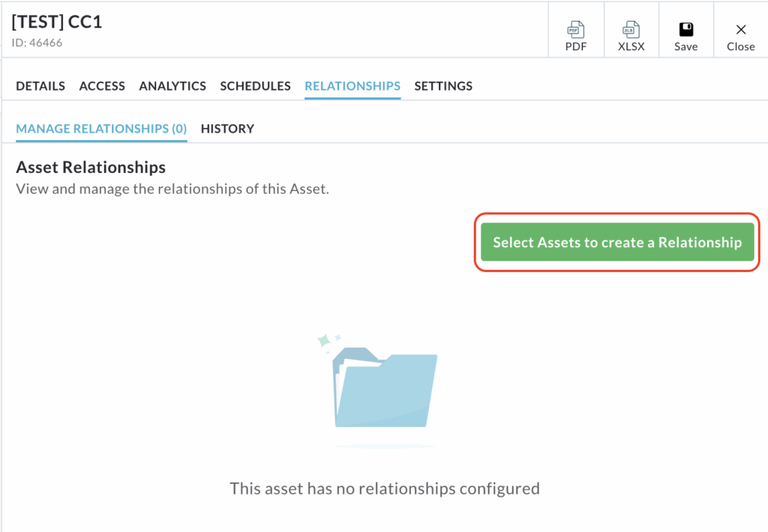The height and width of the screenshot is (532, 768).
Task: Open the SETTINGS tab
Action: [x=443, y=86]
